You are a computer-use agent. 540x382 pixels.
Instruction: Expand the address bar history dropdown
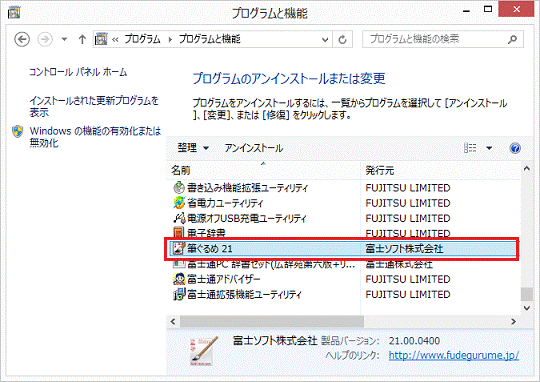click(x=324, y=40)
